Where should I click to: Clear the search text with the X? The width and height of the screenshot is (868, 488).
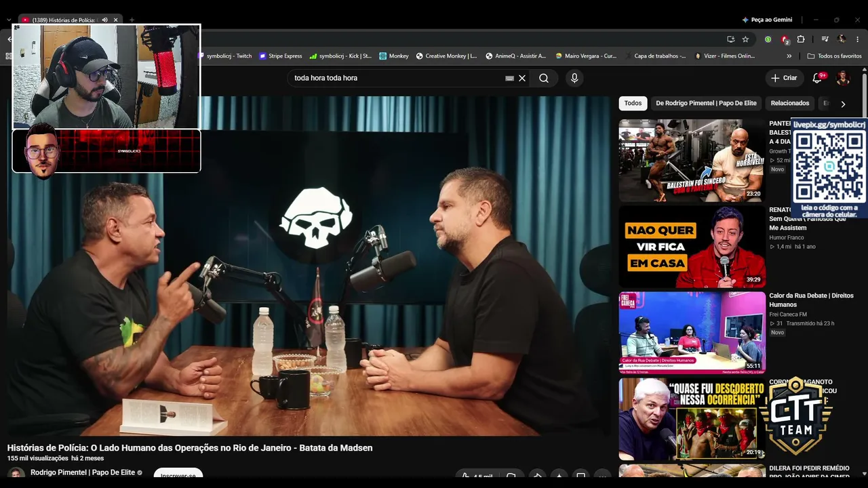coord(522,78)
